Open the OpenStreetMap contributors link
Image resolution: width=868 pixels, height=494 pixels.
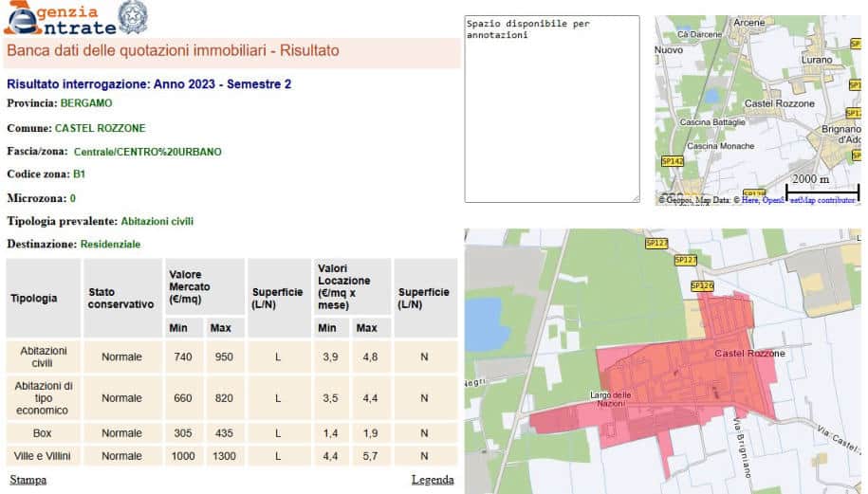pyautogui.click(x=812, y=200)
